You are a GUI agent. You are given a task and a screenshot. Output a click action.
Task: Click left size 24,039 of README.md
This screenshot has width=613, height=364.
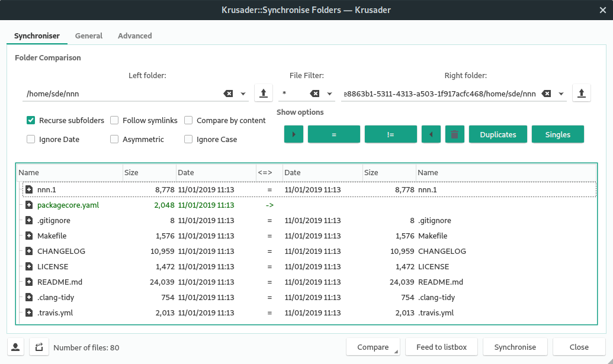tap(162, 282)
